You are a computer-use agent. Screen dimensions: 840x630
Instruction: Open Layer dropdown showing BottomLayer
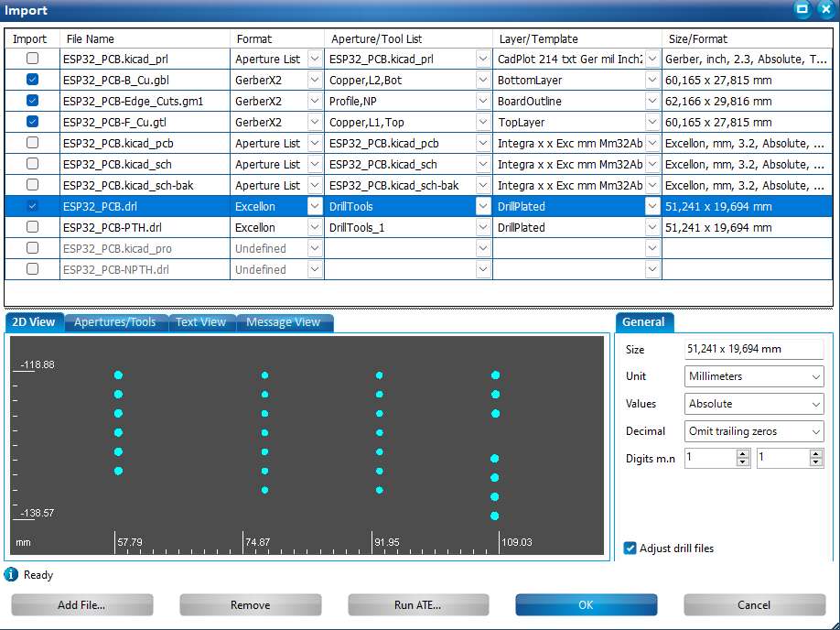[x=652, y=80]
